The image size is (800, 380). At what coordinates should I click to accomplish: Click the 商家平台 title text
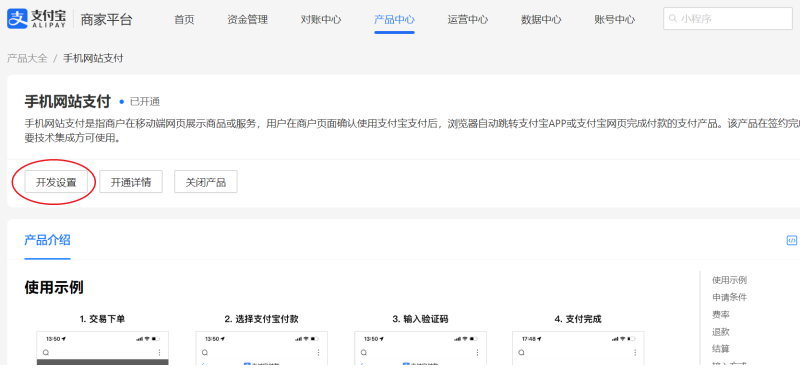point(107,19)
